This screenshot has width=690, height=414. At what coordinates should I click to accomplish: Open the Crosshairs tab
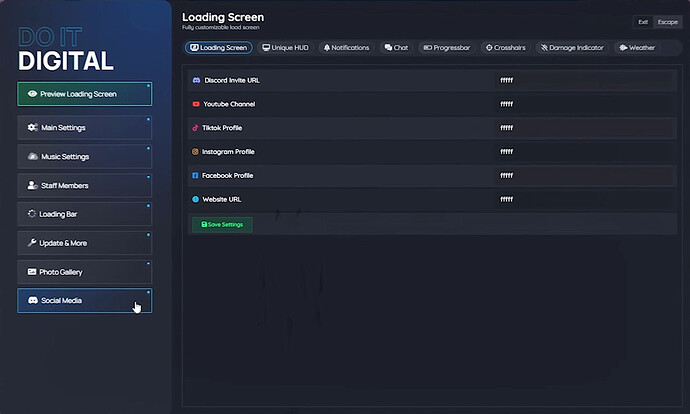point(506,48)
